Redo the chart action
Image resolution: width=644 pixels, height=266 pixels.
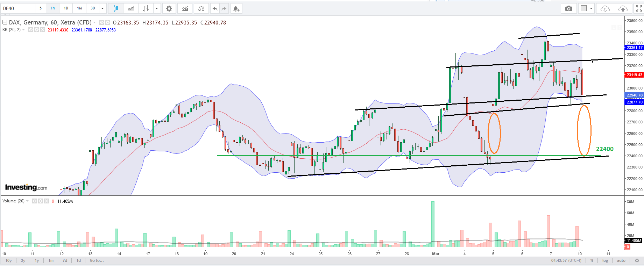tap(224, 8)
